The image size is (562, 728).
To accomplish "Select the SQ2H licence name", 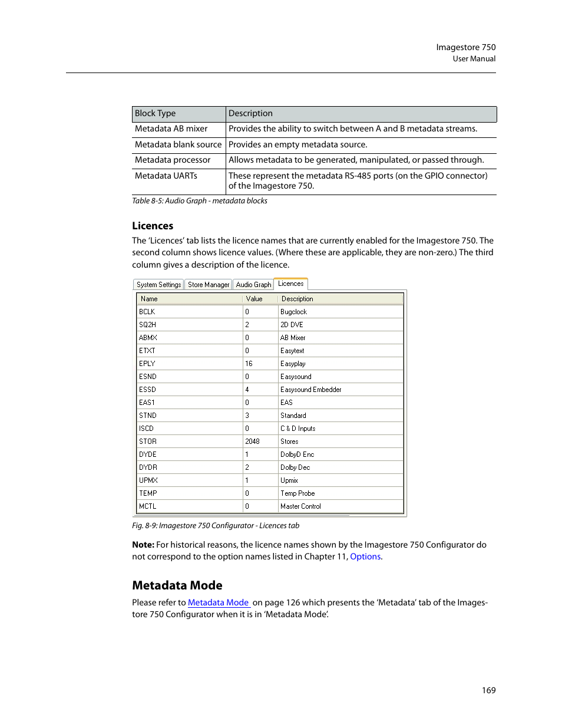I will [x=147, y=325].
